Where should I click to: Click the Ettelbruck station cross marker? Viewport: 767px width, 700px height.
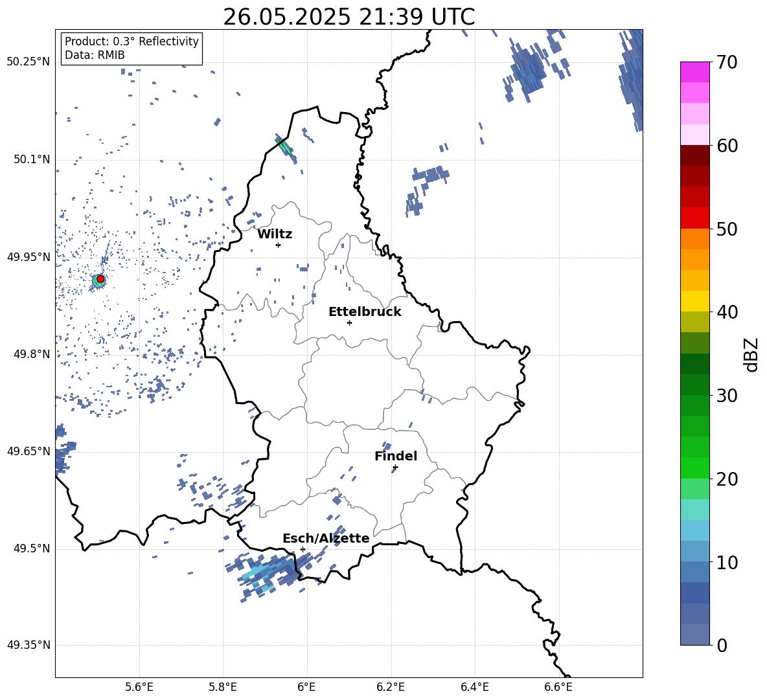click(349, 322)
